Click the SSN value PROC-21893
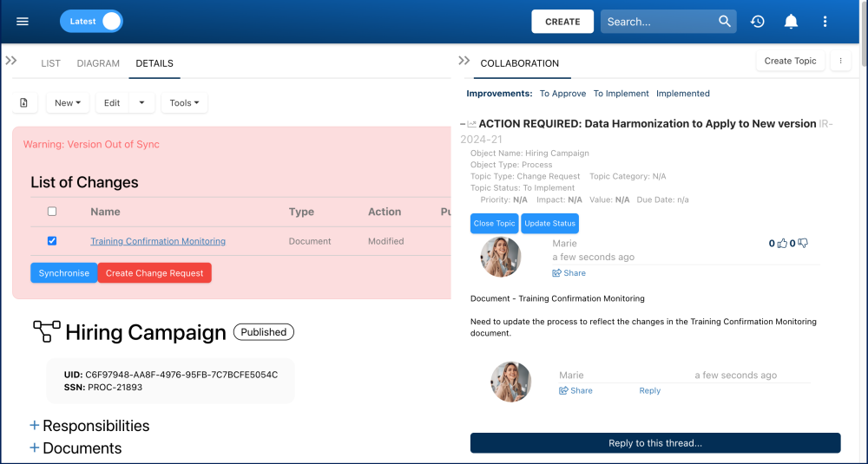The image size is (868, 464). coord(115,387)
